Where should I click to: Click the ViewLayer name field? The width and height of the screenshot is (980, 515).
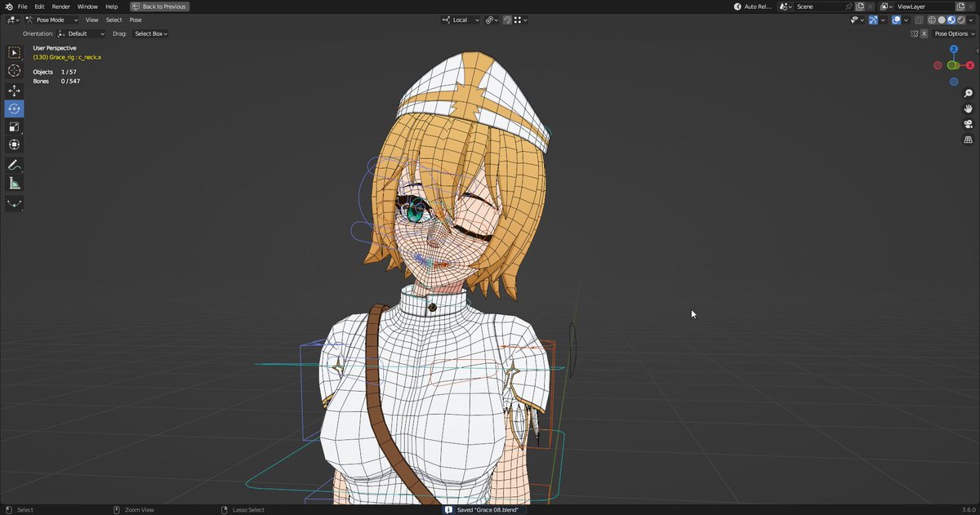point(924,7)
